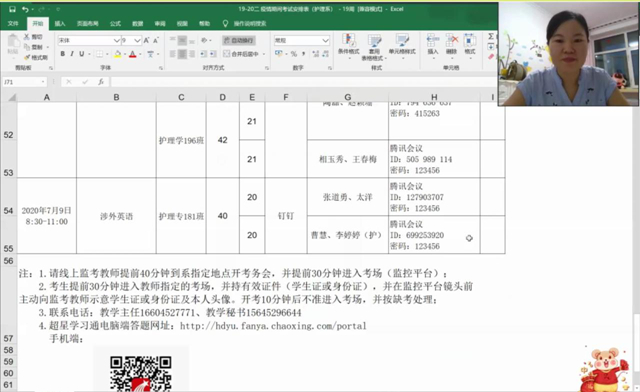Image resolution: width=640 pixels, height=392 pixels.
Task: Click the Undo arrow icon
Action: [x=25, y=9]
